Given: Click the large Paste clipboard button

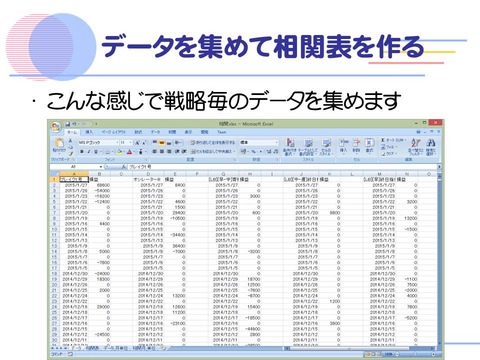Looking at the screenshot, I should coord(59,145).
